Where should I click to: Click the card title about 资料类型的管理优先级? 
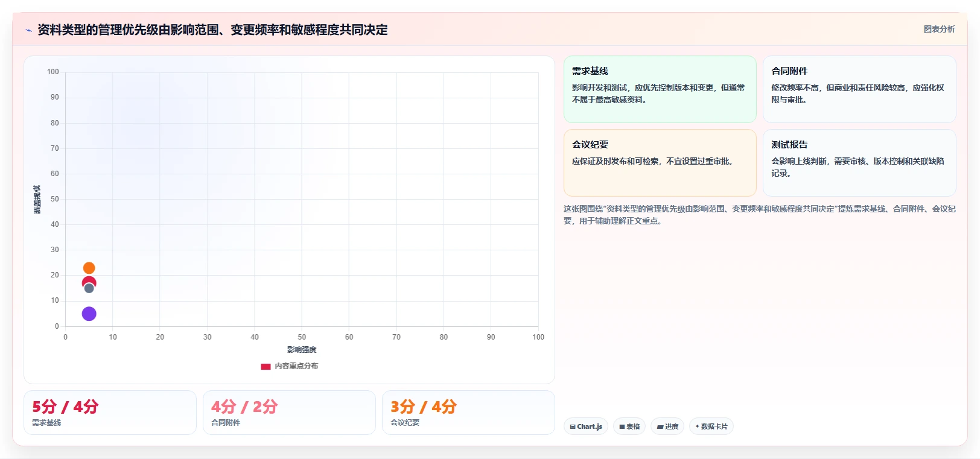[x=212, y=30]
